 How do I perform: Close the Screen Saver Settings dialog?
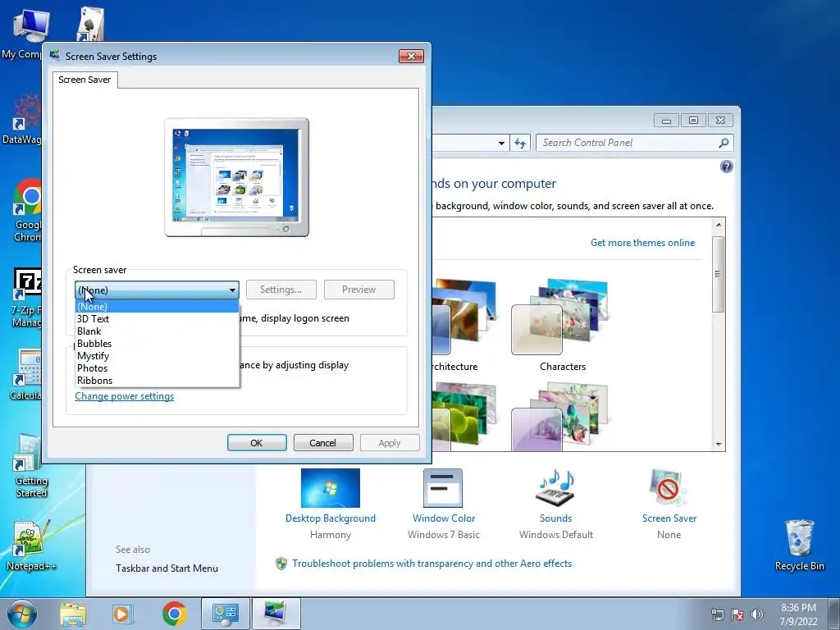[411, 56]
